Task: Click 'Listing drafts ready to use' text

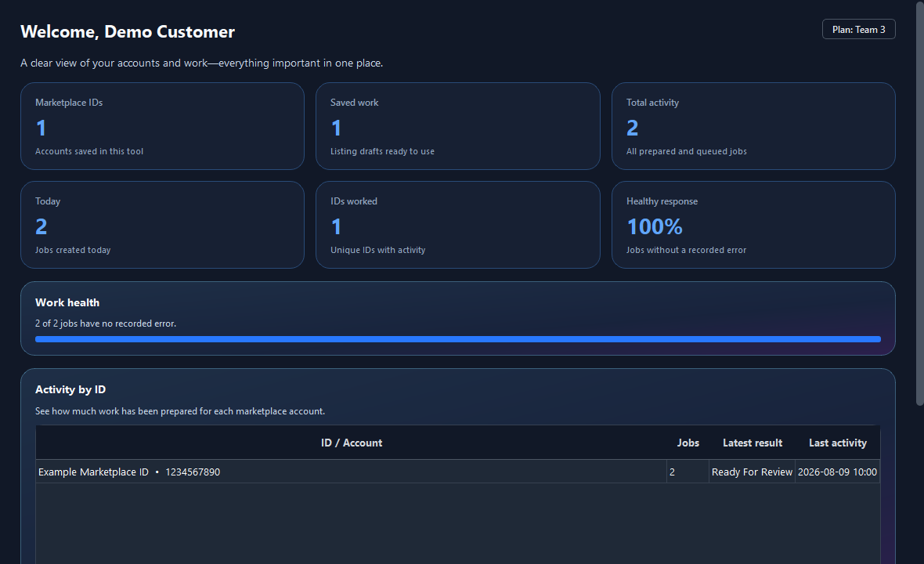Action: [x=382, y=151]
